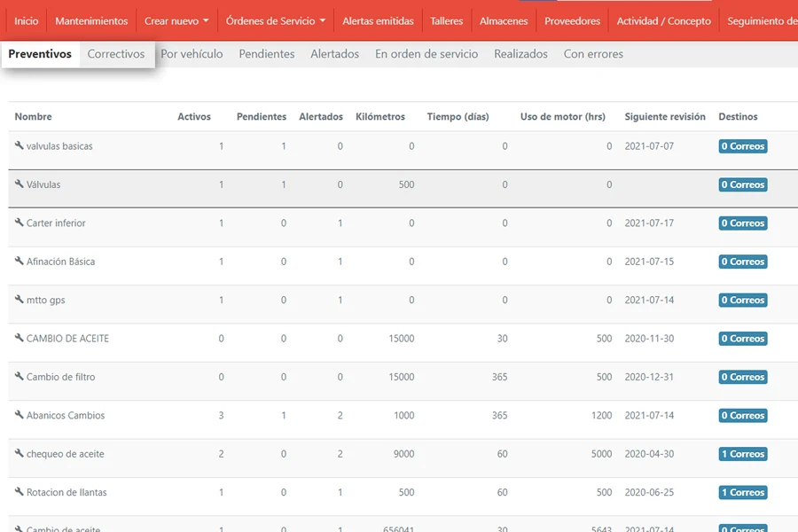Expand the Crear nuevo dropdown menu
Image resolution: width=798 pixels, height=532 pixels.
176,20
